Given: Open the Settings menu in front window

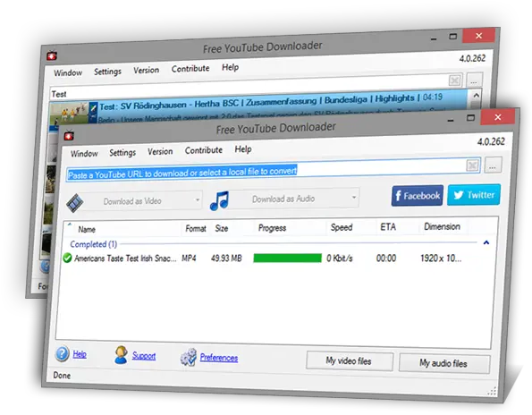Looking at the screenshot, I should (x=122, y=153).
